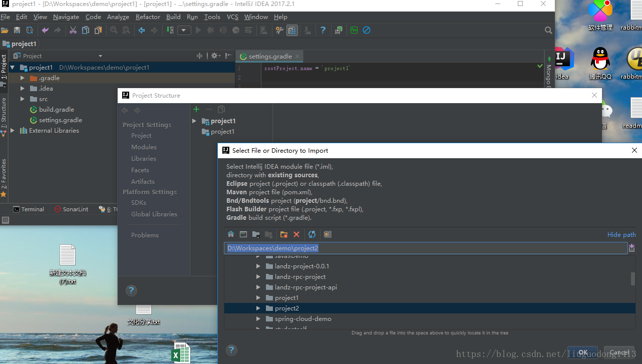The height and width of the screenshot is (364, 642).
Task: Click the Tencent QQ desktop icon
Action: click(x=600, y=64)
